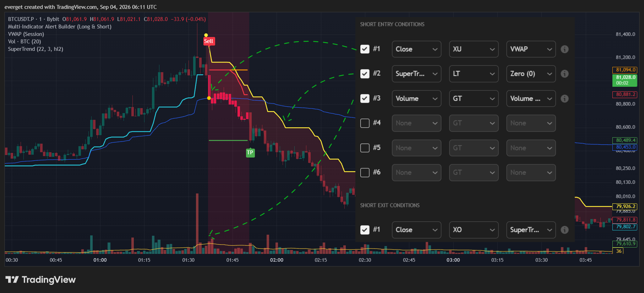This screenshot has width=644, height=293.
Task: Click the 81,028.0 current price label
Action: pos(625,80)
